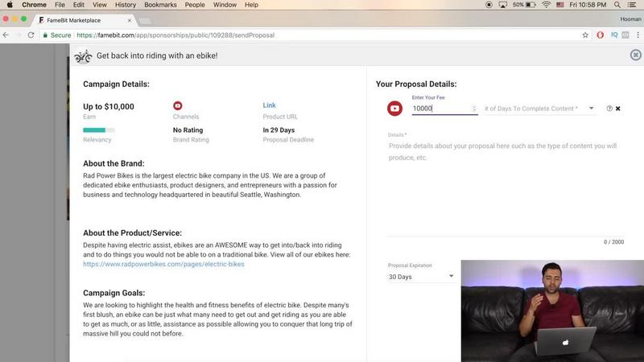Click the 'In 29 Days' deadline text
Image resolution: width=644 pixels, height=362 pixels.
point(279,130)
